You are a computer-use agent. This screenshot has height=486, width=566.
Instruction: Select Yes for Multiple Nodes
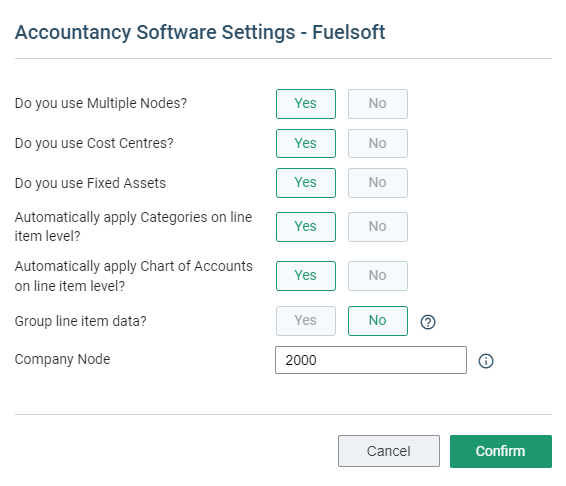(306, 104)
